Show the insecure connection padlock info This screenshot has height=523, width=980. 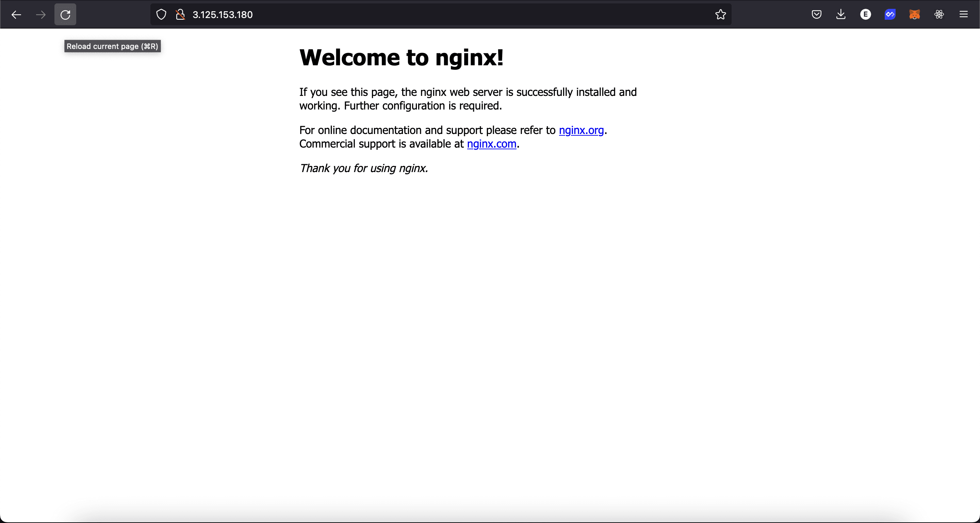180,14
